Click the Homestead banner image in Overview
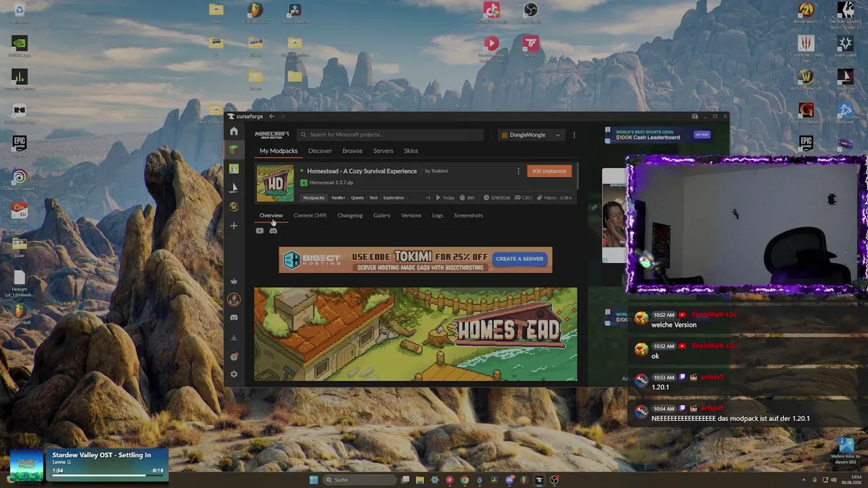This screenshot has width=868, height=488. coord(416,334)
